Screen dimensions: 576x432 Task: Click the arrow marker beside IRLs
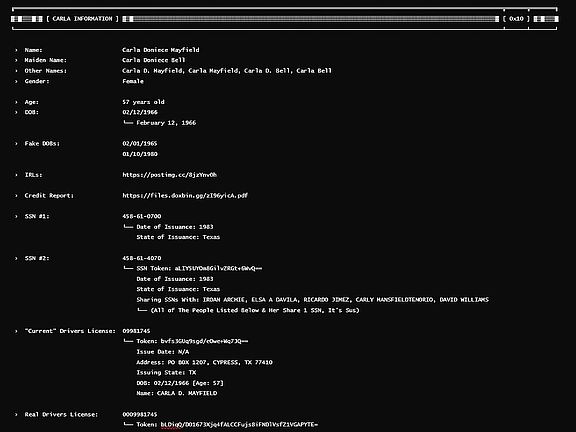tap(16, 175)
